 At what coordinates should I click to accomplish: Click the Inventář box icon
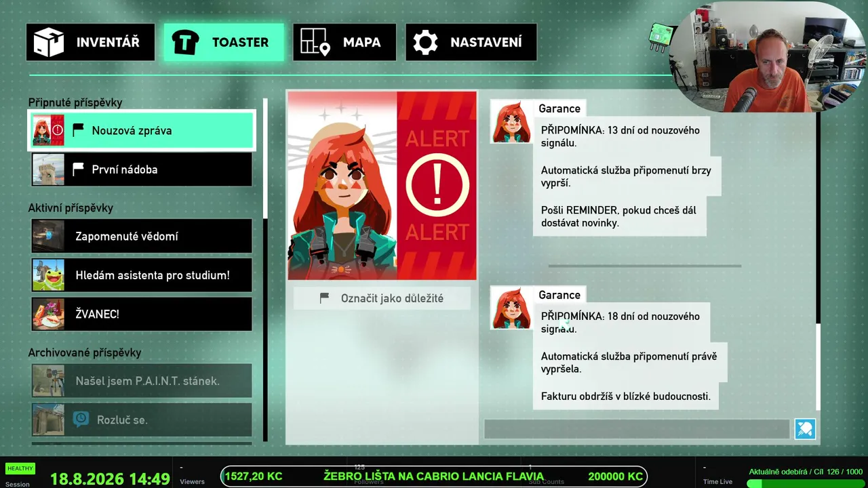tap(49, 42)
